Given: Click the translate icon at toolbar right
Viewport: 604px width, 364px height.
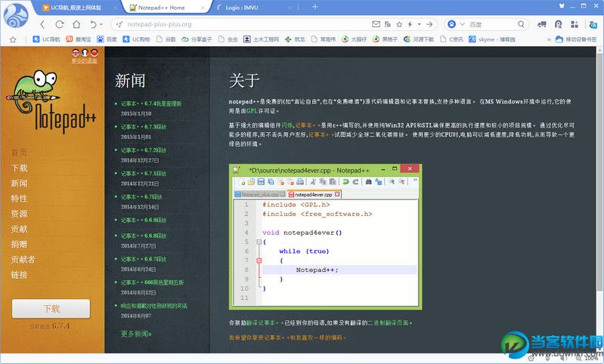Looking at the screenshot, I should point(593,25).
